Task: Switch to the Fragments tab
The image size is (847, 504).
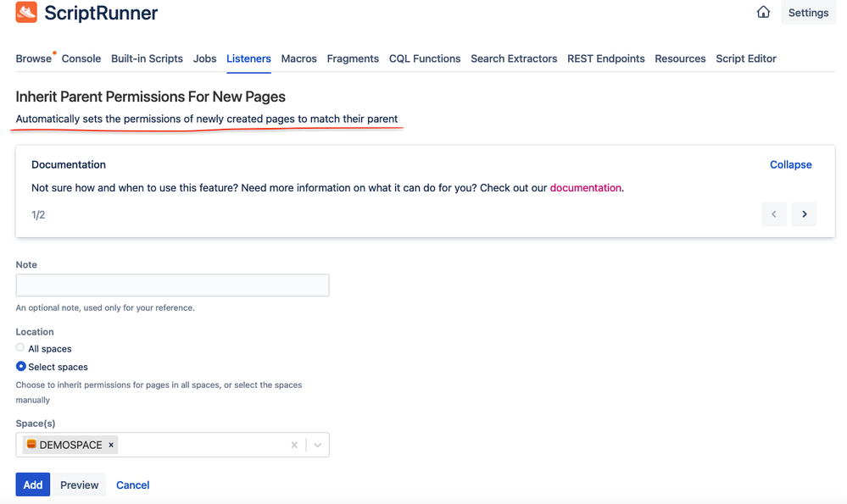Action: coord(353,58)
